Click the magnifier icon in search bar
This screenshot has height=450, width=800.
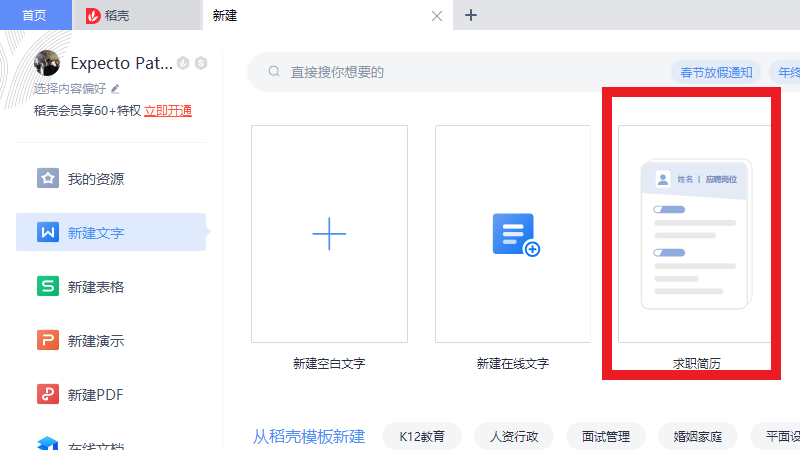click(273, 72)
